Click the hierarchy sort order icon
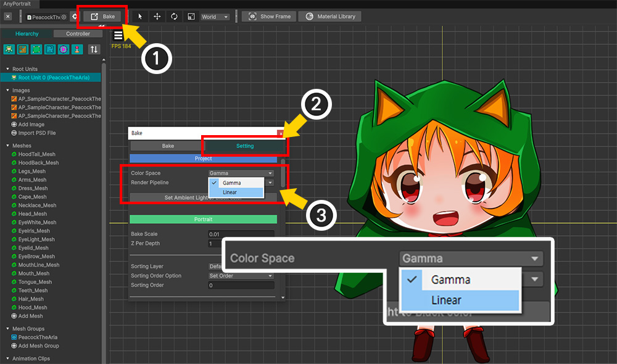This screenshot has height=364, width=617. pyautogui.click(x=94, y=49)
